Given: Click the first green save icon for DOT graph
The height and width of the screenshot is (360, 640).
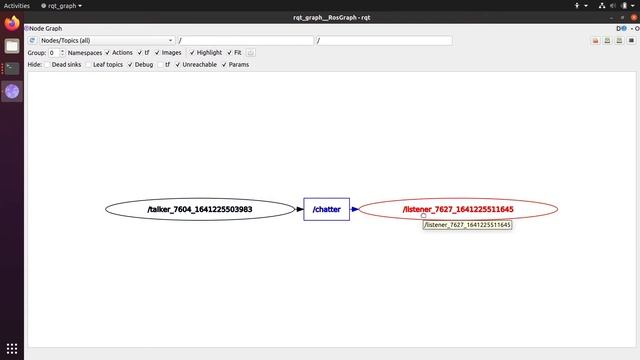Looking at the screenshot, I should tap(607, 40).
